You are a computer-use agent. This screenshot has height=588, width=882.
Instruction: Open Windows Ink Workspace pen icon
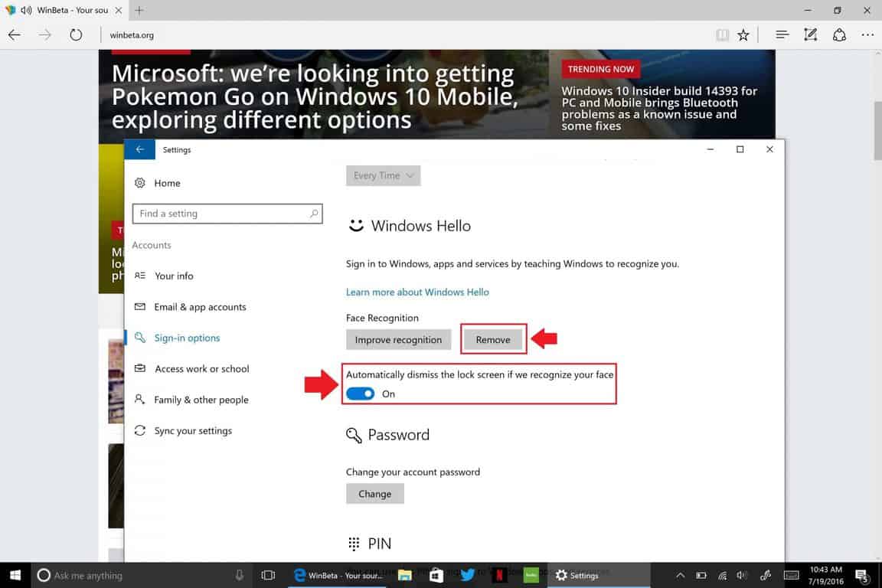click(765, 575)
